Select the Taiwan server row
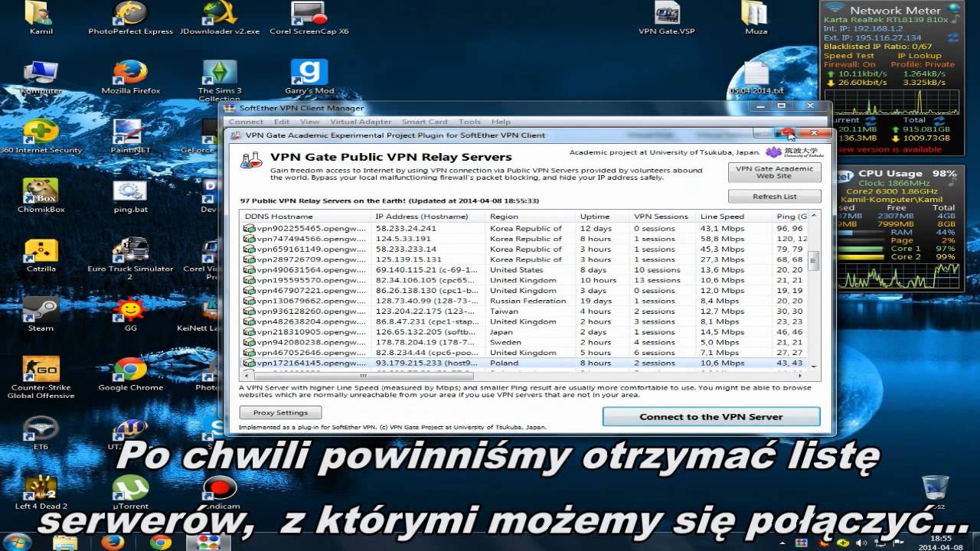 pyautogui.click(x=524, y=311)
